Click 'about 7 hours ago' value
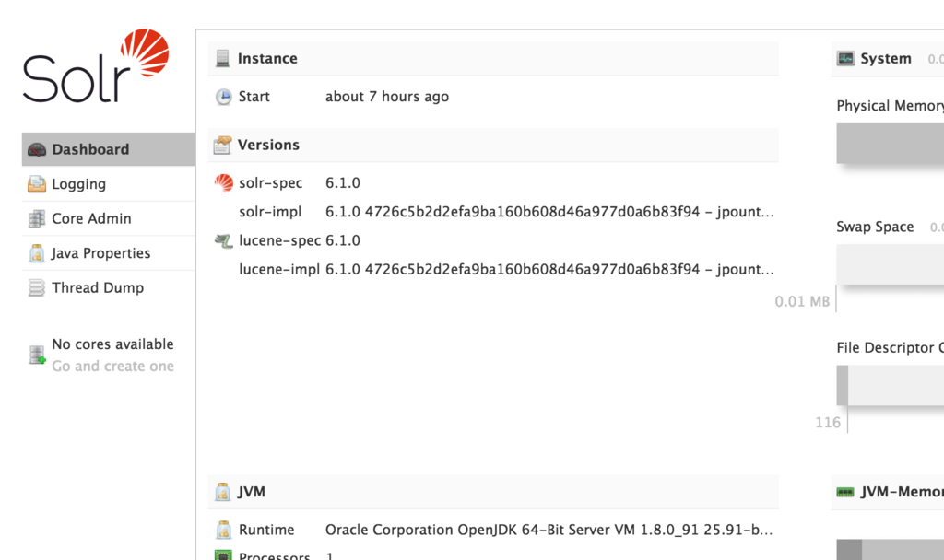Screen dimensions: 944x560 (387, 97)
